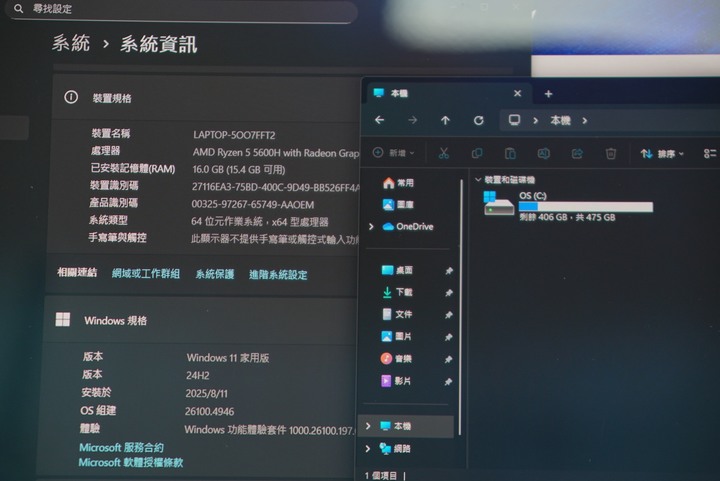720x481 pixels.
Task: Unpin 文件 using its pin icon
Action: 449,315
